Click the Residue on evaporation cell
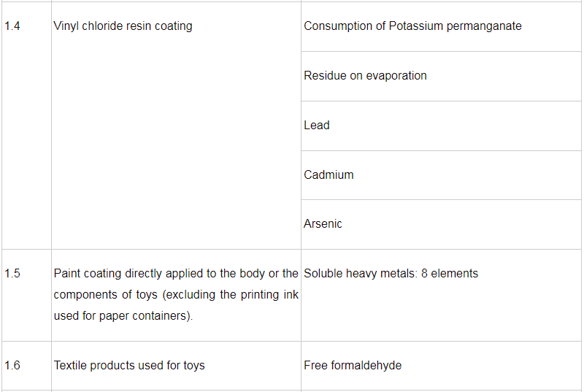The width and height of the screenshot is (584, 392). 365,76
